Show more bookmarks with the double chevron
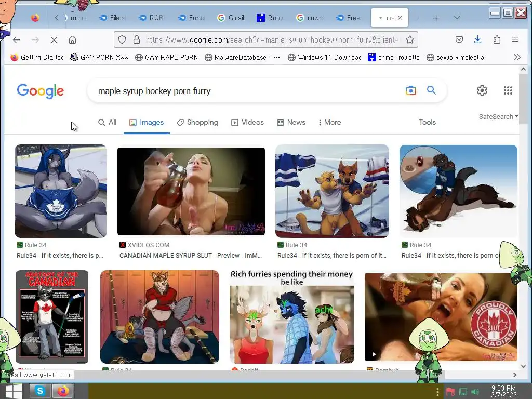Viewport: 532px width, 399px height. tap(517, 57)
